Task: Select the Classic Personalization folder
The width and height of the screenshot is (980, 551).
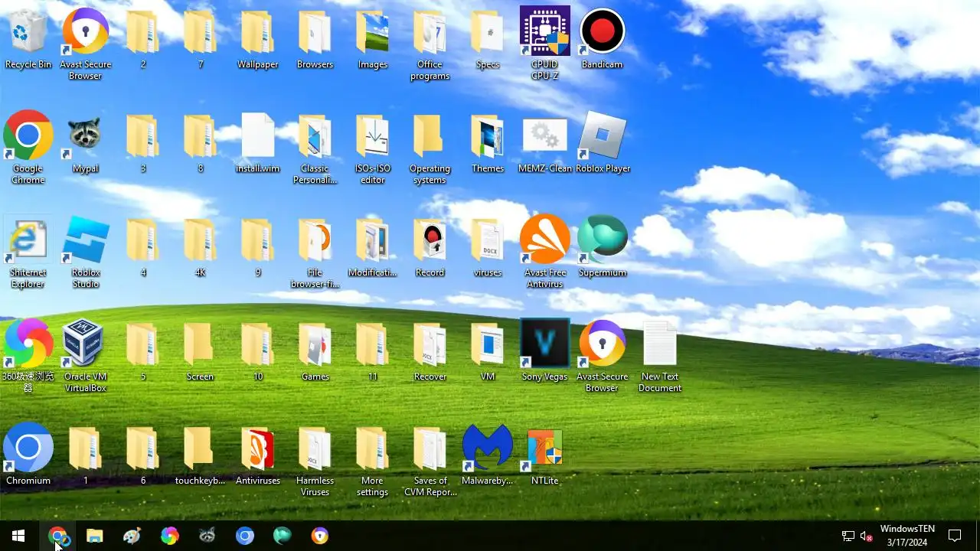Action: (x=315, y=148)
